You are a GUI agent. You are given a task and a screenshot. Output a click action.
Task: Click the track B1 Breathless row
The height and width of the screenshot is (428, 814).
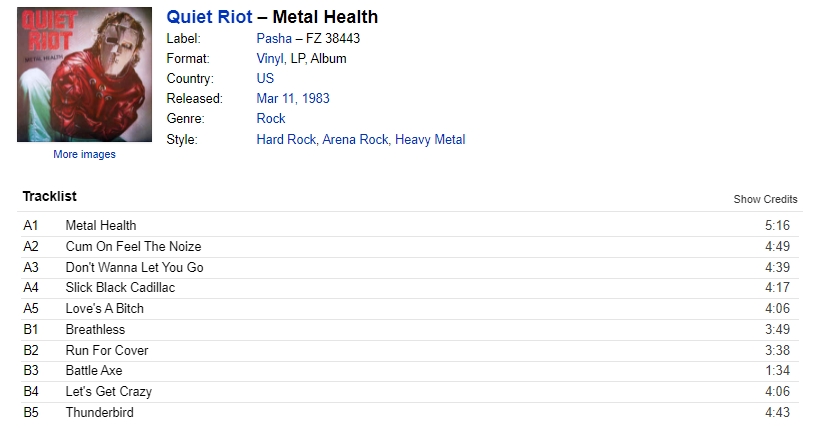410,329
